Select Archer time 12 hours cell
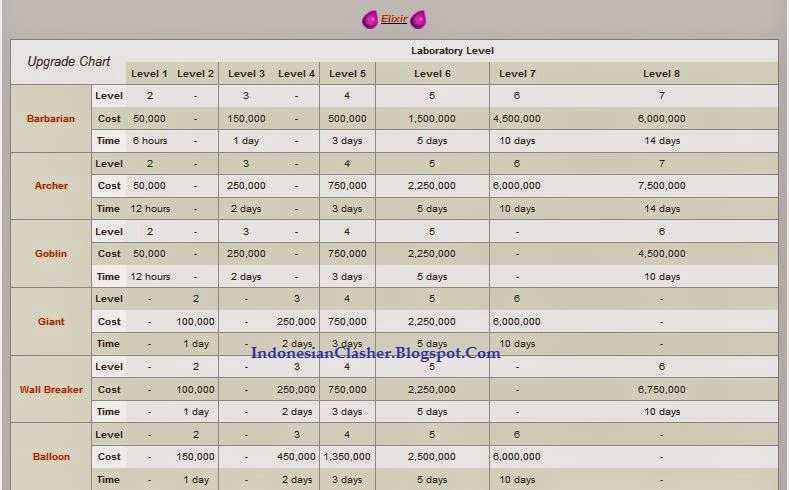The width and height of the screenshot is (789, 490). pos(150,208)
